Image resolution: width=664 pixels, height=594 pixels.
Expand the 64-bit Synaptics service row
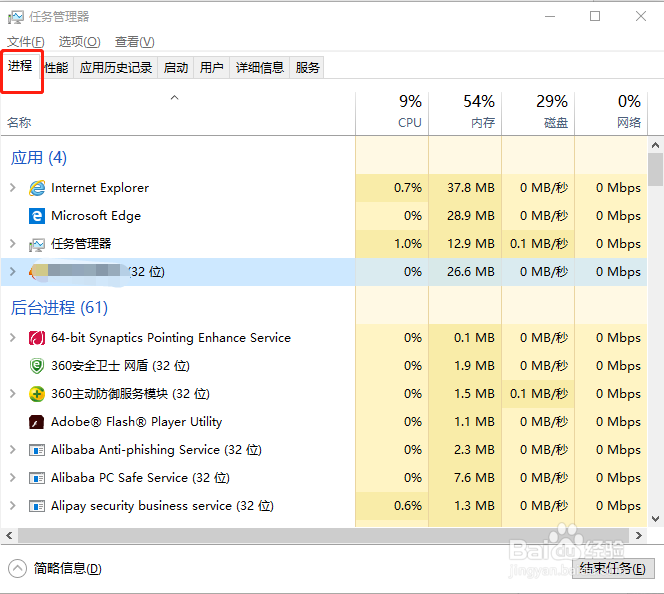(13, 337)
